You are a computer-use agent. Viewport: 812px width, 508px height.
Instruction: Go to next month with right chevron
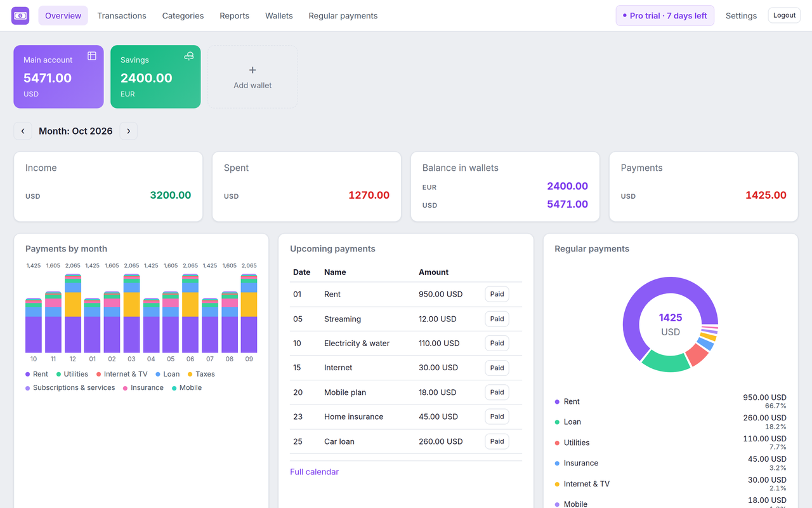point(129,131)
